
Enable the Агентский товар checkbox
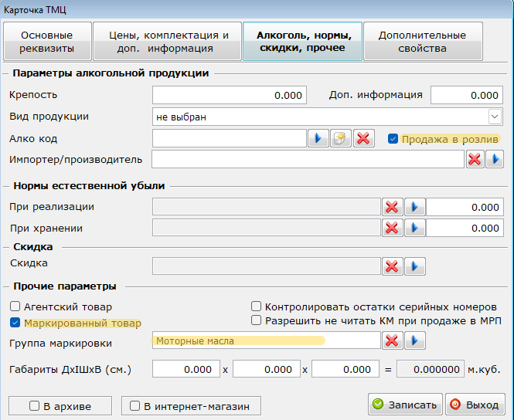click(x=15, y=307)
